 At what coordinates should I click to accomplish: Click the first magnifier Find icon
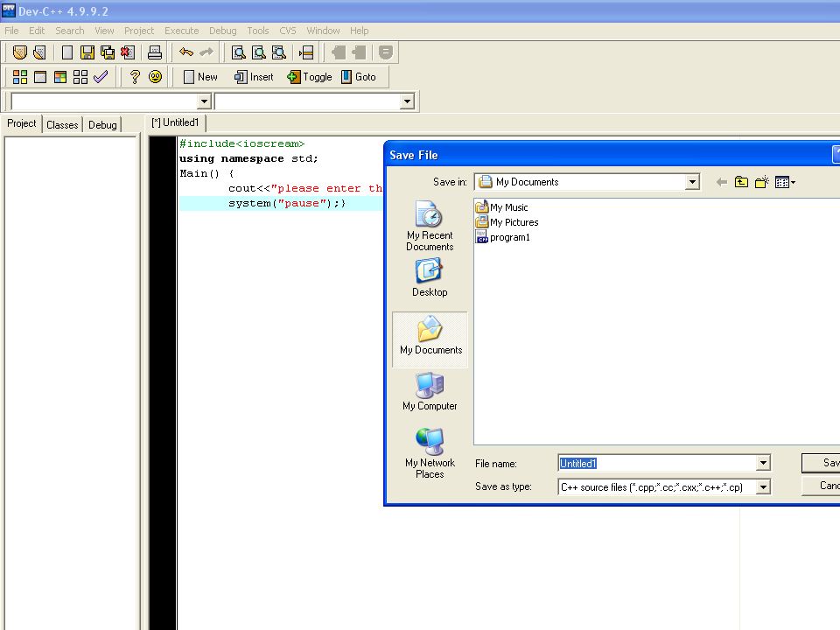238,52
